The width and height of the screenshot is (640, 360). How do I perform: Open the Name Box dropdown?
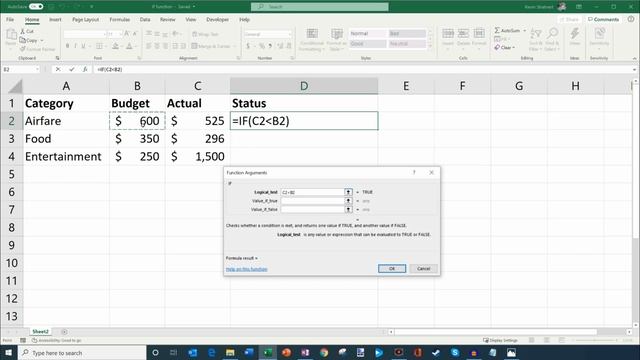(x=38, y=69)
